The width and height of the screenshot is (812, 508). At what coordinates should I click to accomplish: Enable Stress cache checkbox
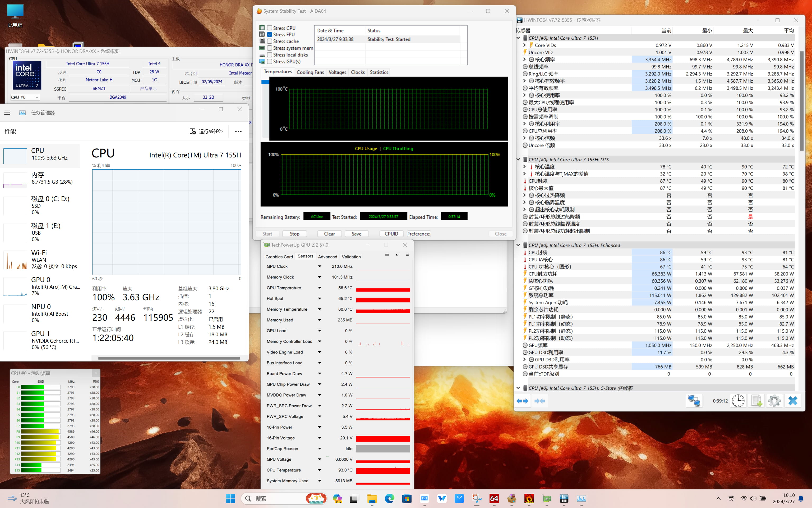pyautogui.click(x=269, y=41)
